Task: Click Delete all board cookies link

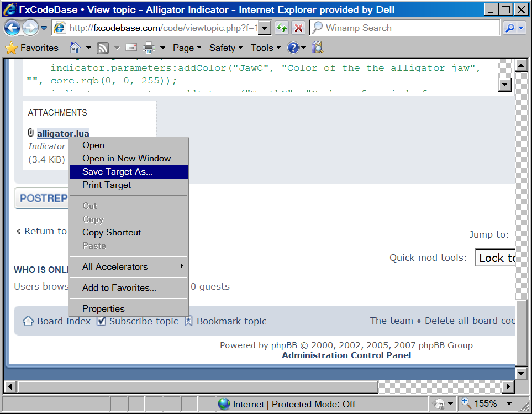Action: pyautogui.click(x=470, y=321)
